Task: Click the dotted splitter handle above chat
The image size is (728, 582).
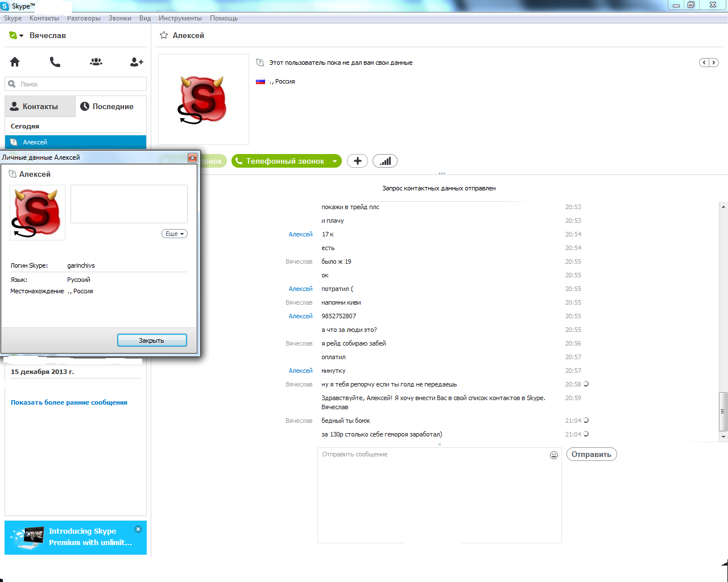Action: [442, 173]
